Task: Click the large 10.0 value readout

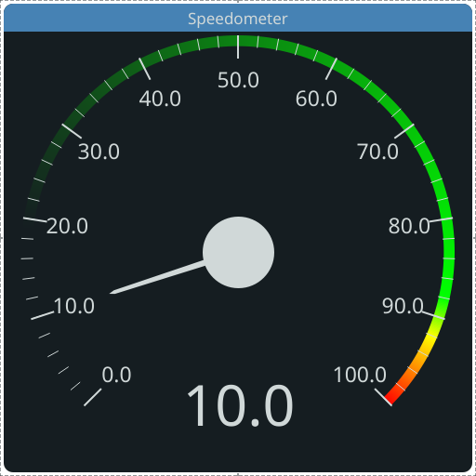Action: 240,405
